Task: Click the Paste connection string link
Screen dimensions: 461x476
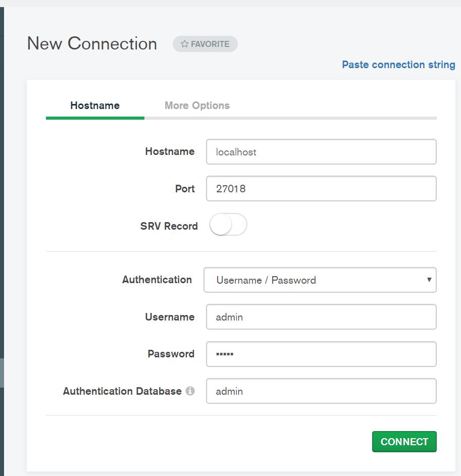Action: point(398,65)
